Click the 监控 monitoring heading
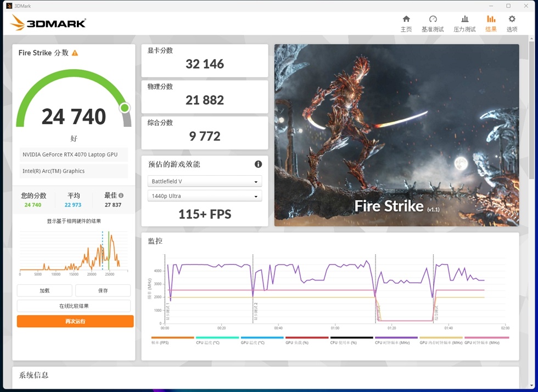538x392 pixels. tap(155, 241)
